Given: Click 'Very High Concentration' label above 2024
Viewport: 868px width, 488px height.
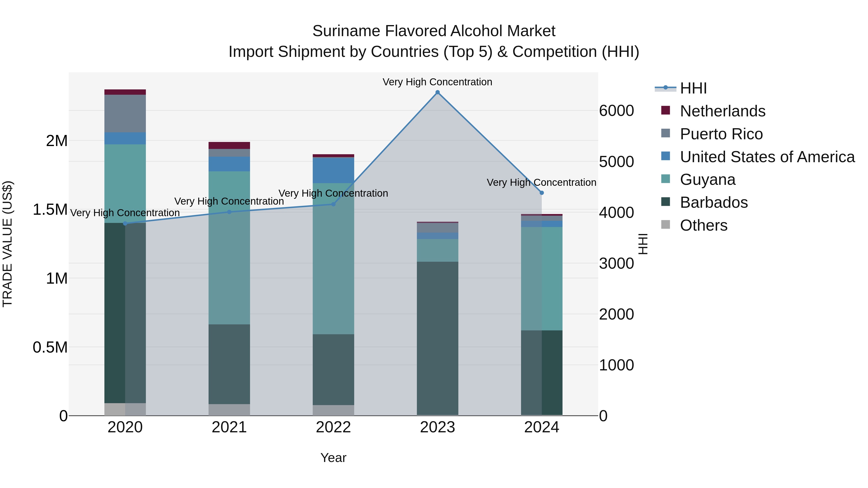Looking at the screenshot, I should tap(542, 182).
